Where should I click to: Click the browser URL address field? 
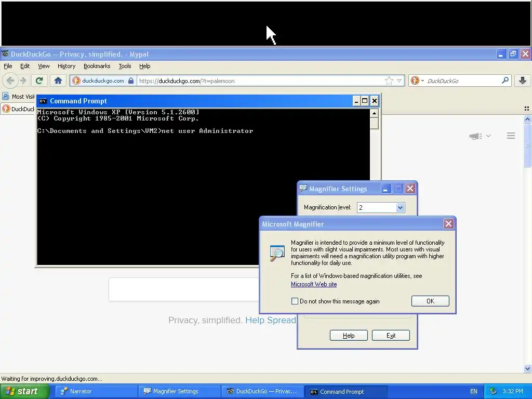[x=260, y=81]
